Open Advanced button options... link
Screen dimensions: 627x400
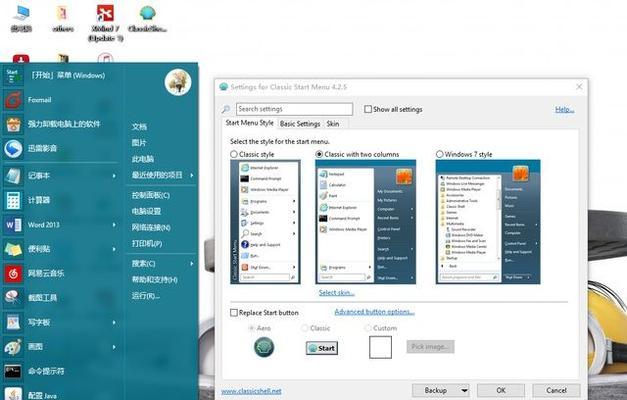click(374, 312)
